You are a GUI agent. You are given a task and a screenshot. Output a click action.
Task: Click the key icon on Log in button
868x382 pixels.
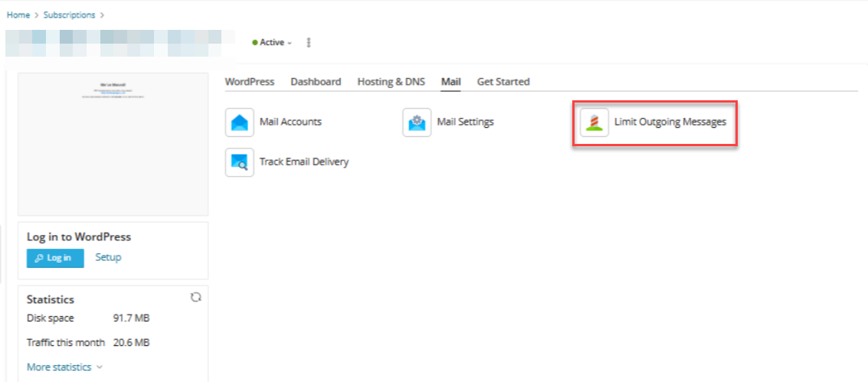coord(39,258)
